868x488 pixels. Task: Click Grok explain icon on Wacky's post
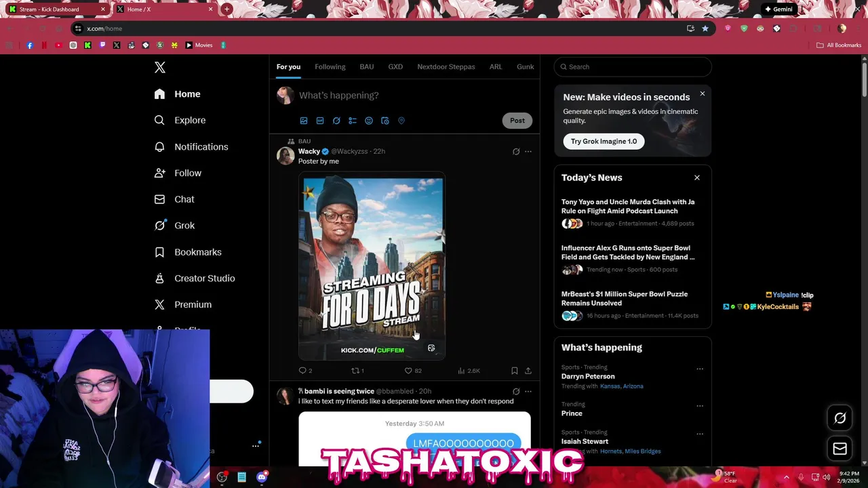click(516, 152)
